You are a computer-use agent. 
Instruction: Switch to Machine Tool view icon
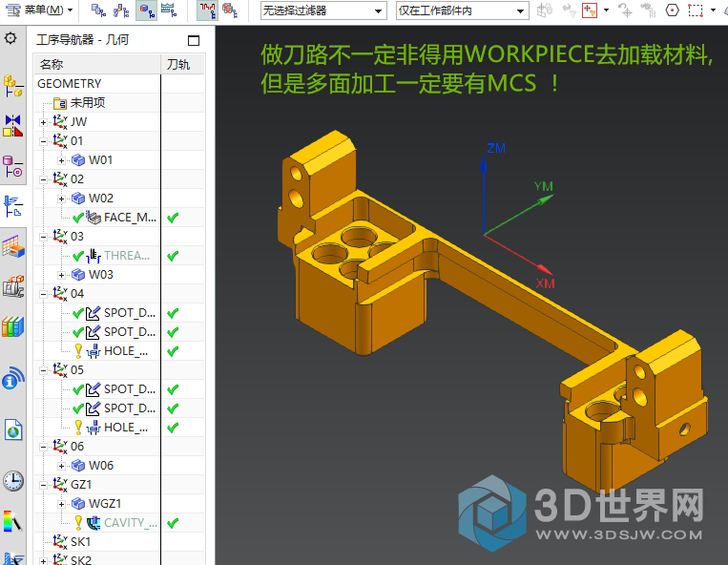click(x=121, y=10)
